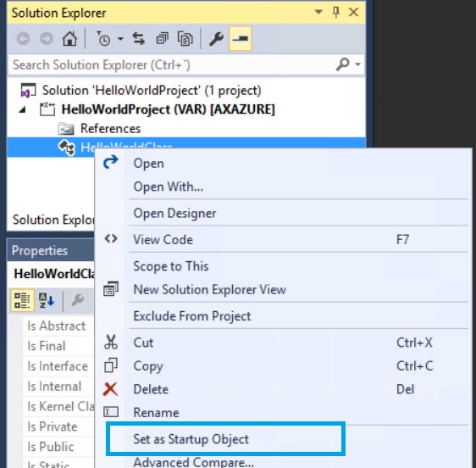The width and height of the screenshot is (476, 468).
Task: Click the Sync with Active Document icon
Action: point(139,39)
